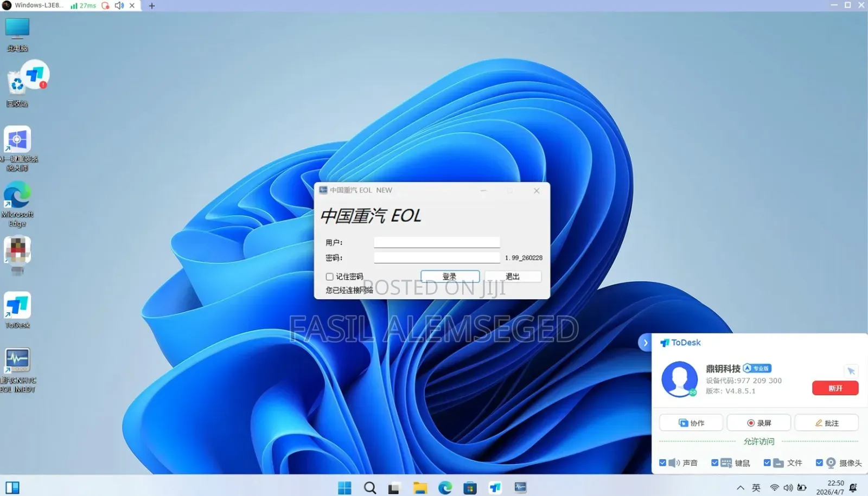Click the 协作 collaboration button
The width and height of the screenshot is (868, 496).
click(691, 423)
